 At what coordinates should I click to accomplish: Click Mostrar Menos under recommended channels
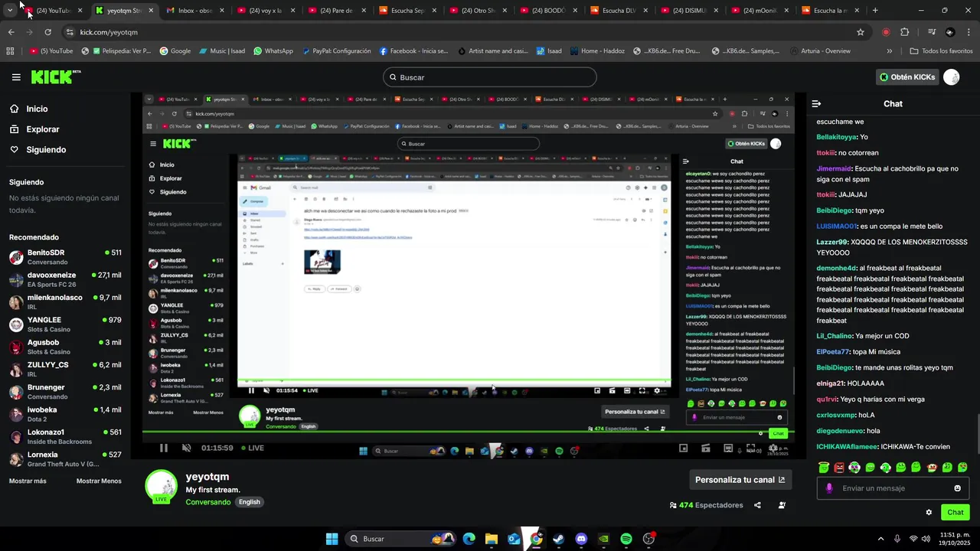[x=99, y=481]
